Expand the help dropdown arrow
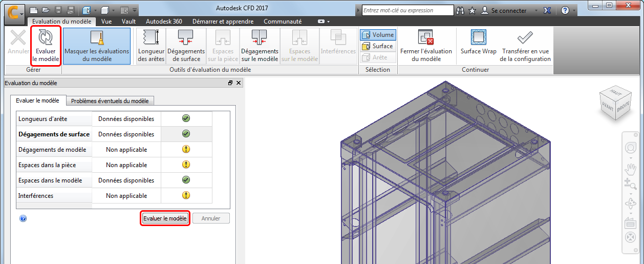644x264 pixels. pos(574,10)
